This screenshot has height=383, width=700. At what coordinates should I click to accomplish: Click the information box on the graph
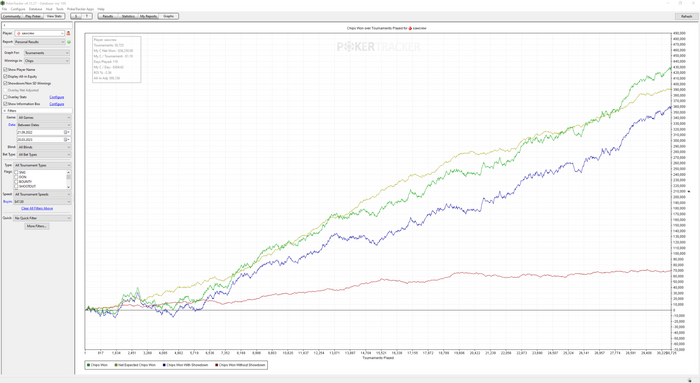click(x=116, y=59)
